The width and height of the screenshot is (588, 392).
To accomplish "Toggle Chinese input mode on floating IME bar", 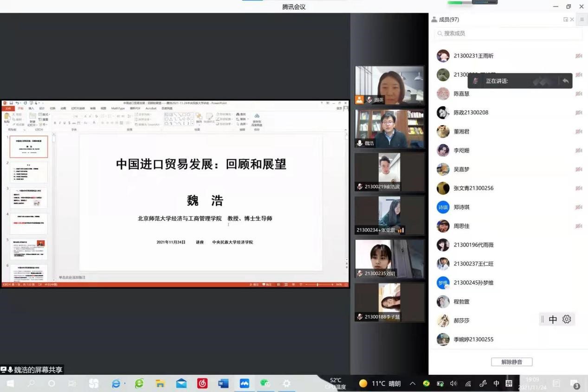I will pos(553,319).
